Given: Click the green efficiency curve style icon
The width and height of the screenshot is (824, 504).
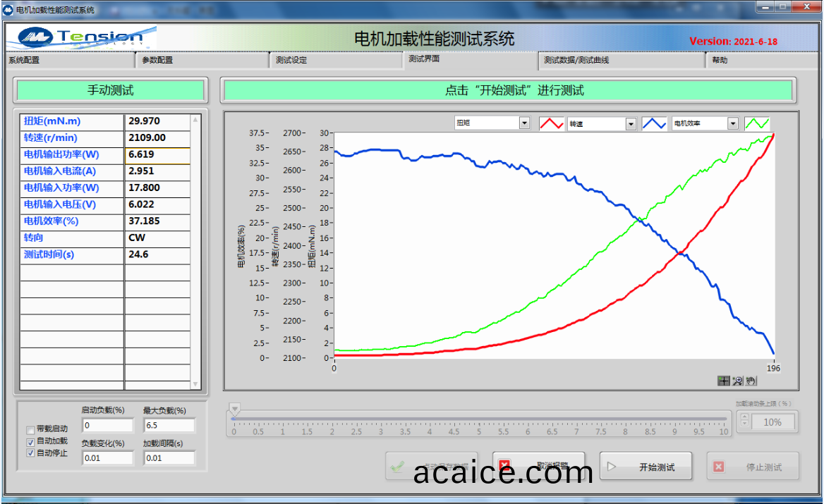Looking at the screenshot, I should tap(757, 123).
